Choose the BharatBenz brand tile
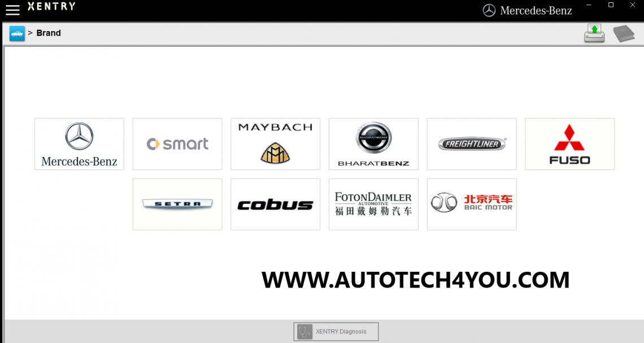 pyautogui.click(x=373, y=144)
